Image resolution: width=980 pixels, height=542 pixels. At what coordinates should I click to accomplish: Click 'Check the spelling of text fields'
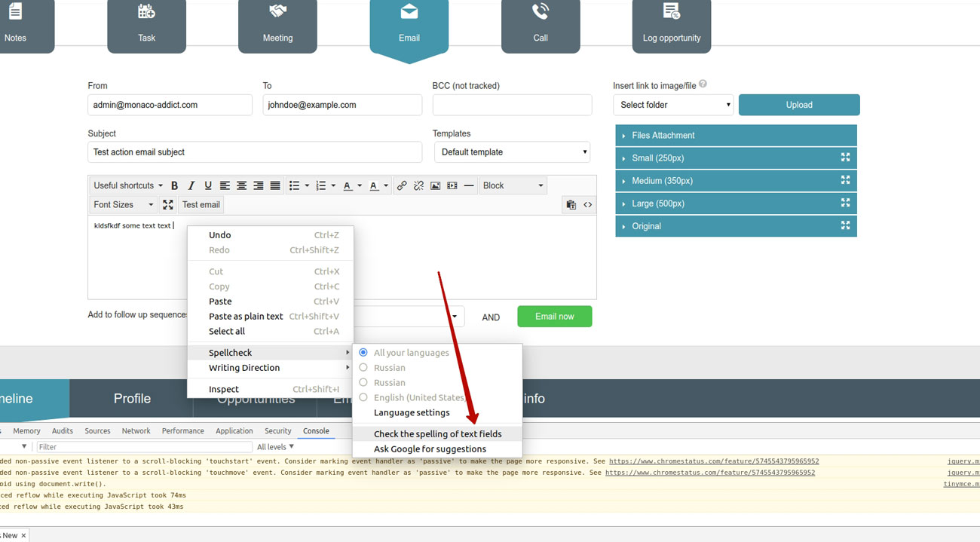coord(437,434)
